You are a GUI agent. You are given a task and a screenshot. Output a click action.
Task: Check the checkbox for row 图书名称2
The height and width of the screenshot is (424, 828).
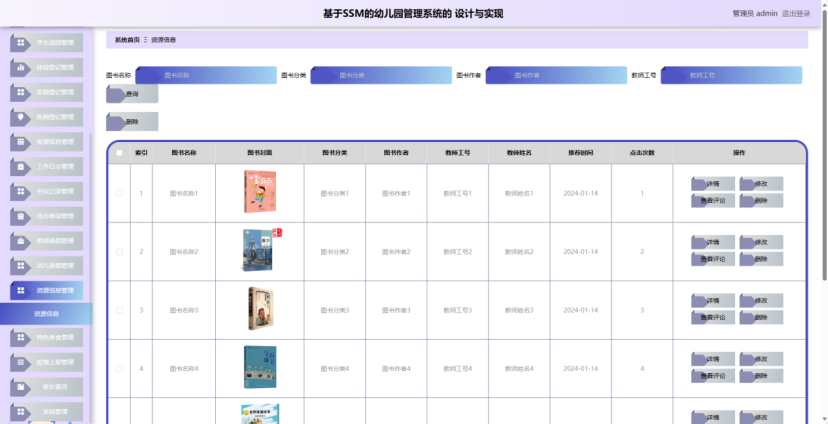[x=119, y=252]
